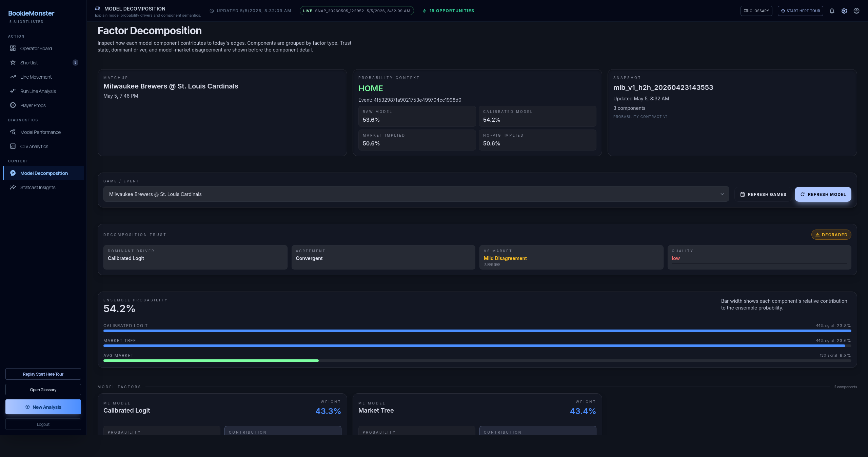Click the Raw Model 53.6% tile

(x=417, y=116)
